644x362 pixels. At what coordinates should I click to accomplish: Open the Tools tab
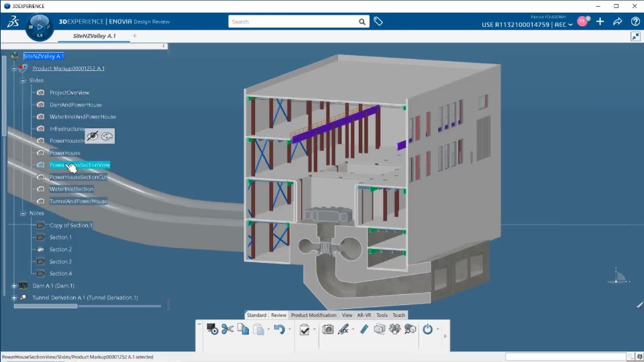(382, 315)
